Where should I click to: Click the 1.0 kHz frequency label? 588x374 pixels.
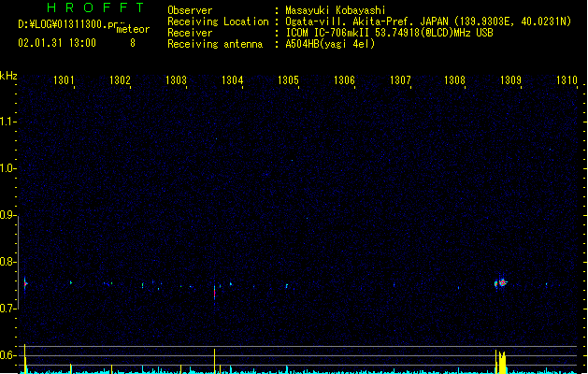(7, 168)
